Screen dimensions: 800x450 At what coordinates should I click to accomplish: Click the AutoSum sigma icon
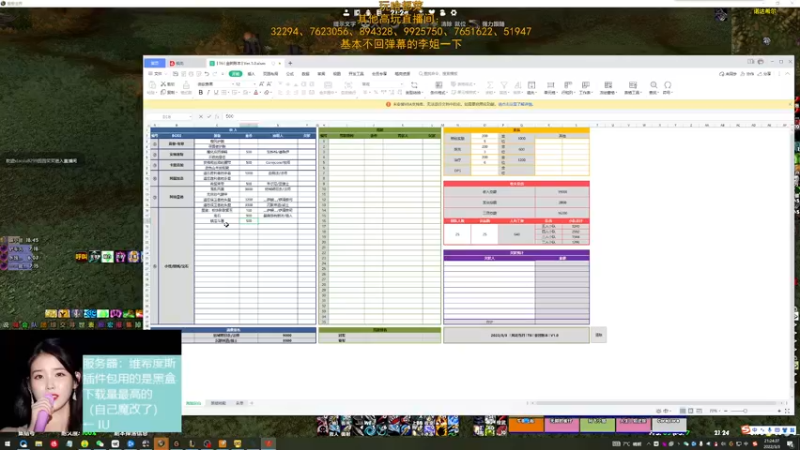pos(489,85)
